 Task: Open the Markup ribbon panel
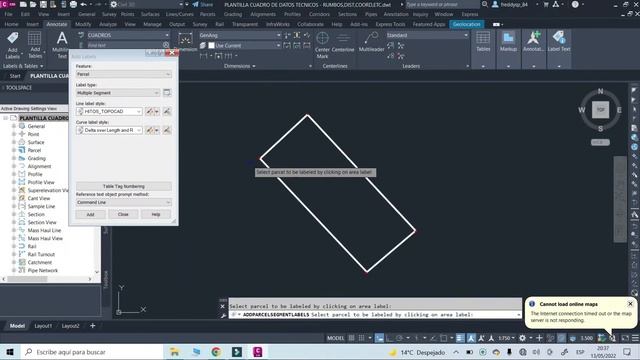508,49
